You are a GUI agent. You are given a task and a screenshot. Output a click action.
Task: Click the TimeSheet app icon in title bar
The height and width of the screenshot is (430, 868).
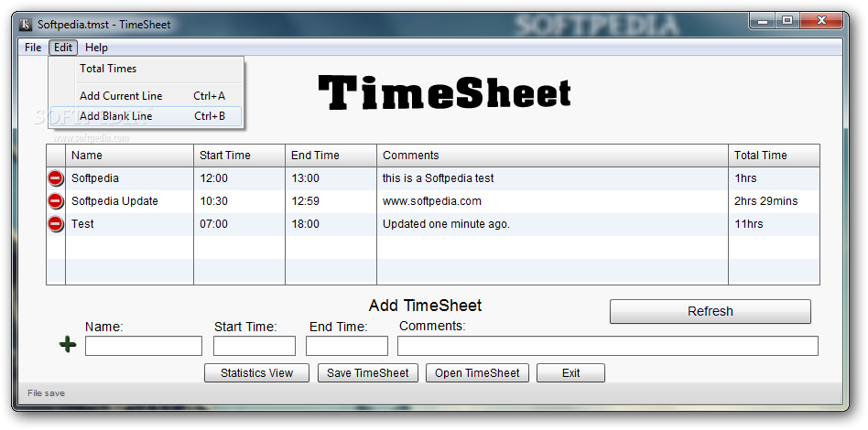[26, 25]
